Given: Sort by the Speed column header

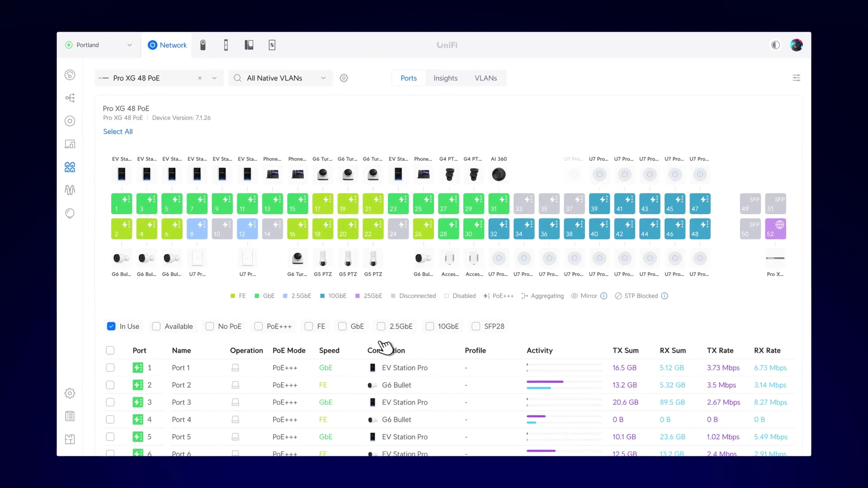Looking at the screenshot, I should coord(329,351).
